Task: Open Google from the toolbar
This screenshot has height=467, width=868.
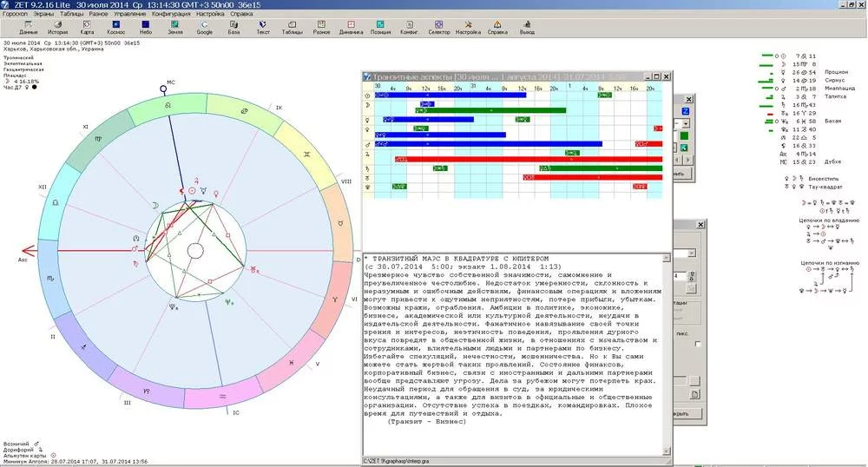Action: click(x=204, y=27)
